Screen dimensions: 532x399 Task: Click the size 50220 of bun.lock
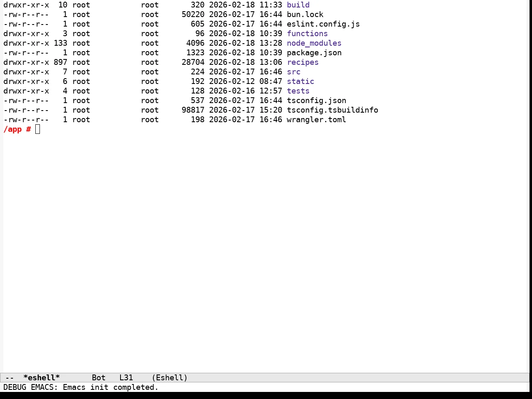point(193,15)
